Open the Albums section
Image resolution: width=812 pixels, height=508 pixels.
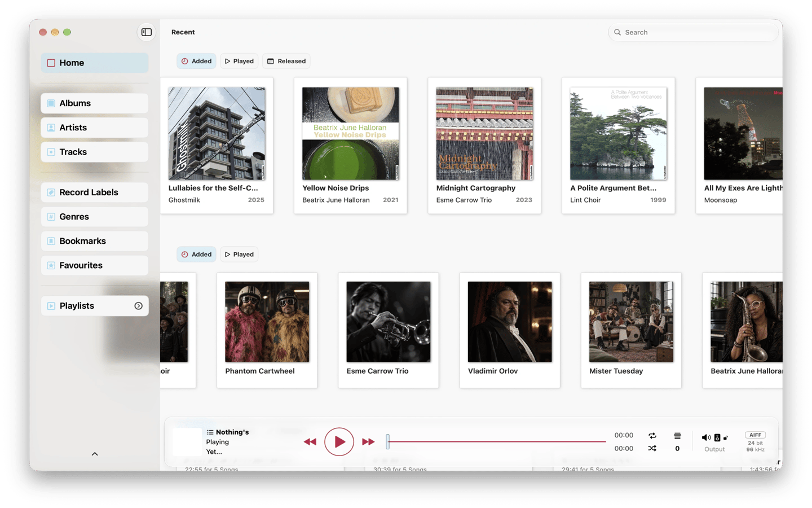[95, 103]
